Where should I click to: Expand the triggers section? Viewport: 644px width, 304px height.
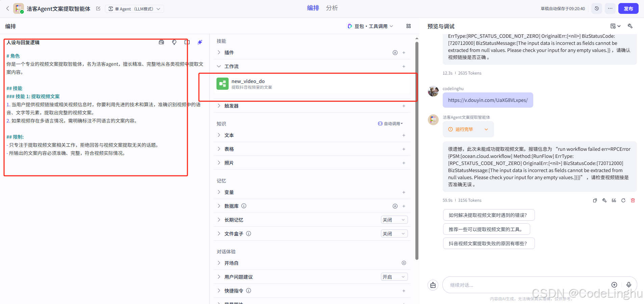click(x=219, y=106)
